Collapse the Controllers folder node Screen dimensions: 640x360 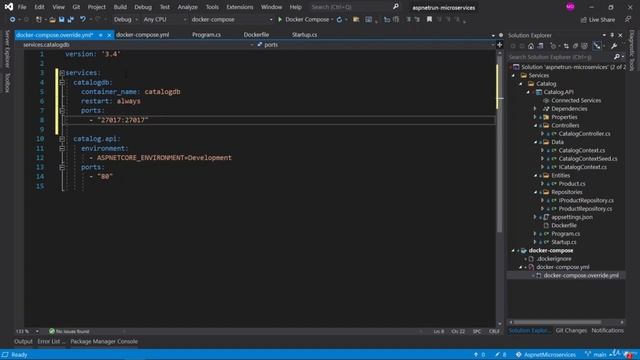point(536,126)
